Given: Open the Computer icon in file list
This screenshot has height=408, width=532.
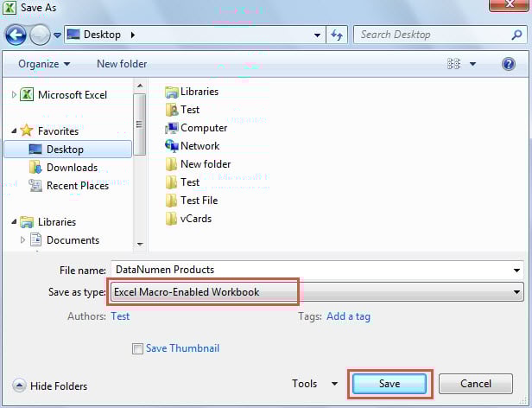Looking at the screenshot, I should click(x=171, y=128).
